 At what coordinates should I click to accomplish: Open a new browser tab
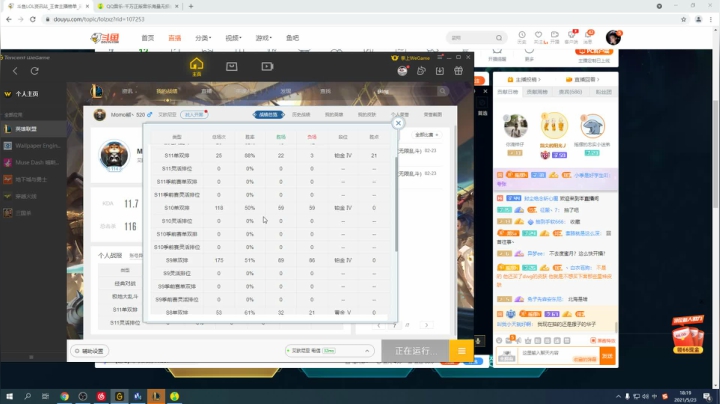pos(191,6)
